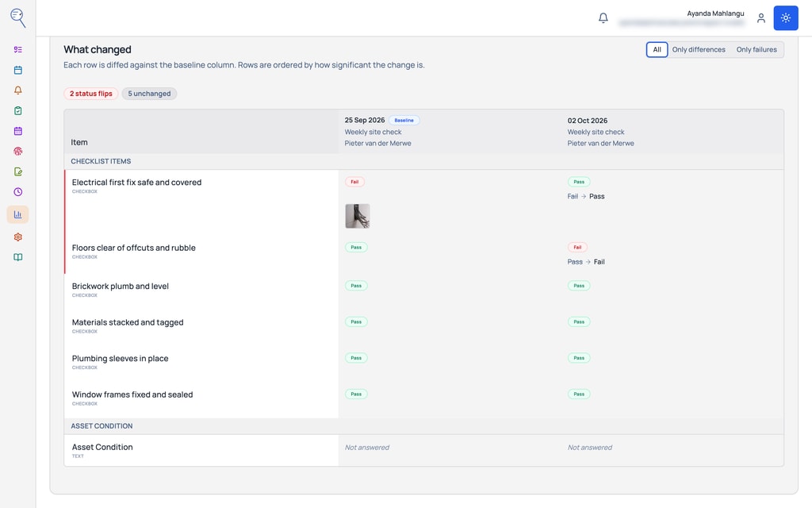812x508 pixels.
Task: Open the purple calendar grid sidebar icon
Action: pyautogui.click(x=18, y=131)
